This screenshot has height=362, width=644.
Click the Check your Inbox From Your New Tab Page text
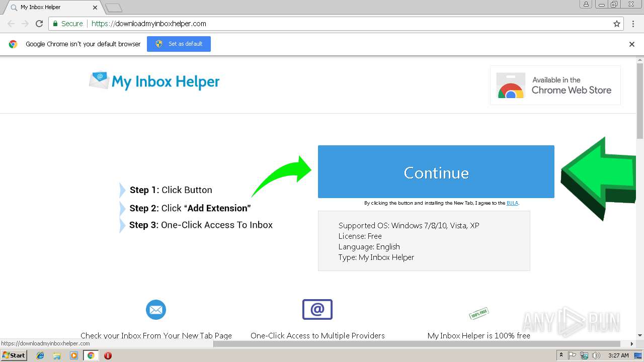156,335
